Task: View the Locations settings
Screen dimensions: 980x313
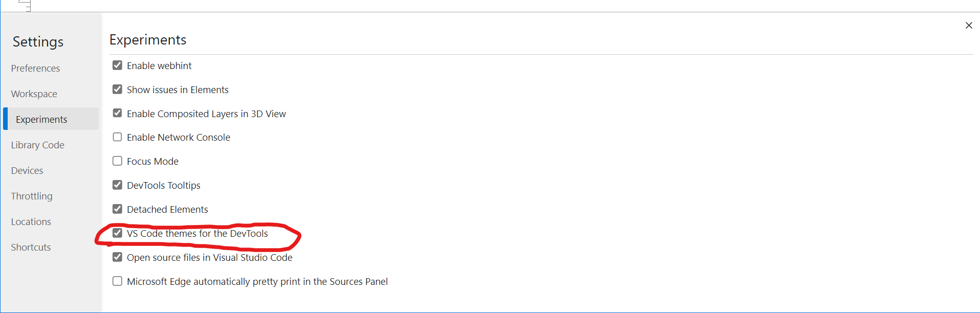Action: click(31, 221)
